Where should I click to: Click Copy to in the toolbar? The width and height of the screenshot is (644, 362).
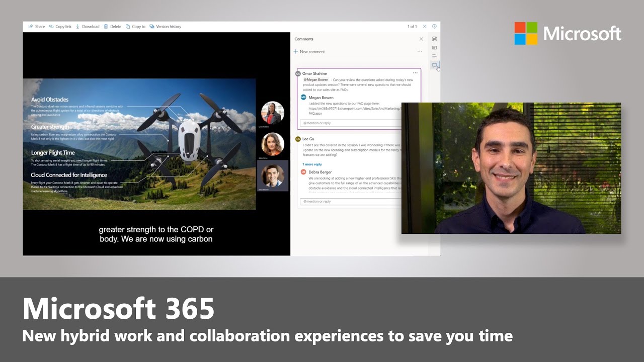135,27
